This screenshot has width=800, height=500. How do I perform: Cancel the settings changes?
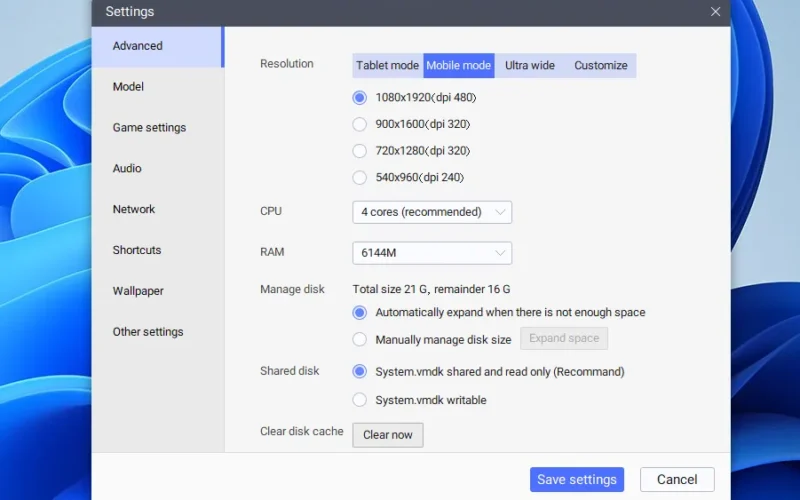pos(677,480)
